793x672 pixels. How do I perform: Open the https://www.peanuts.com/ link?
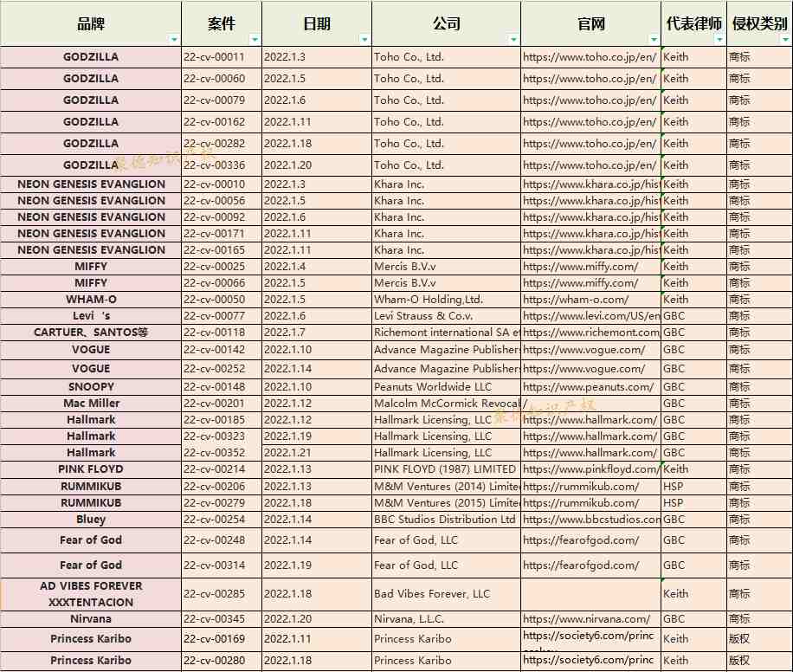point(588,387)
